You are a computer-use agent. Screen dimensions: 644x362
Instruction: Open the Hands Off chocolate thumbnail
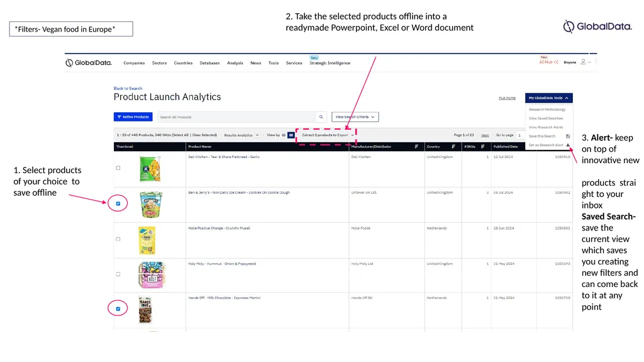click(x=145, y=310)
